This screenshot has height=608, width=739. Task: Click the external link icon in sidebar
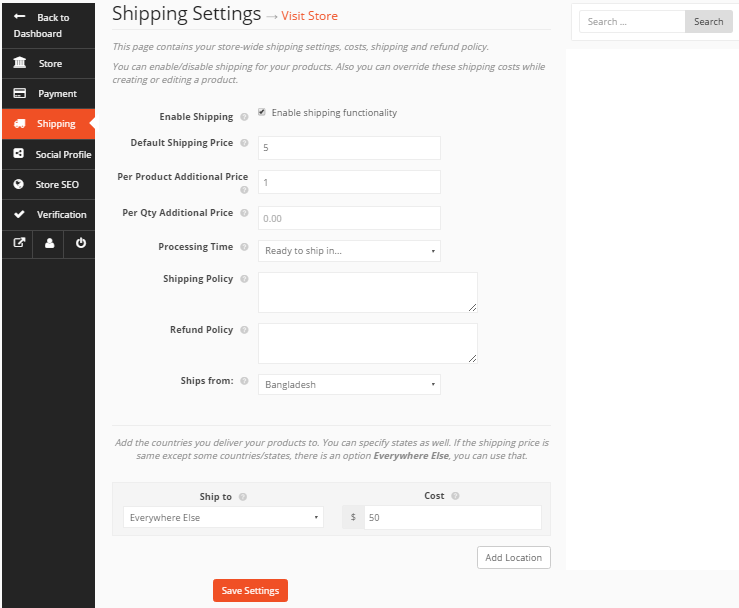(x=17, y=243)
